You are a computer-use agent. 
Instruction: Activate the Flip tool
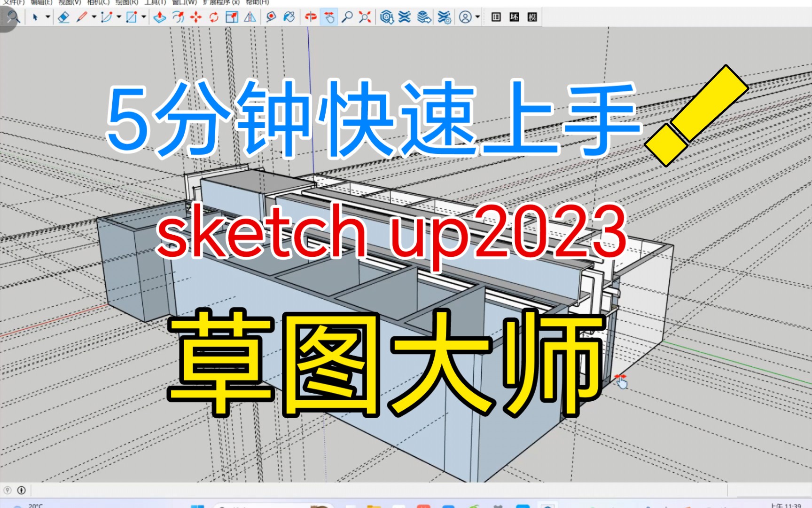(x=250, y=17)
